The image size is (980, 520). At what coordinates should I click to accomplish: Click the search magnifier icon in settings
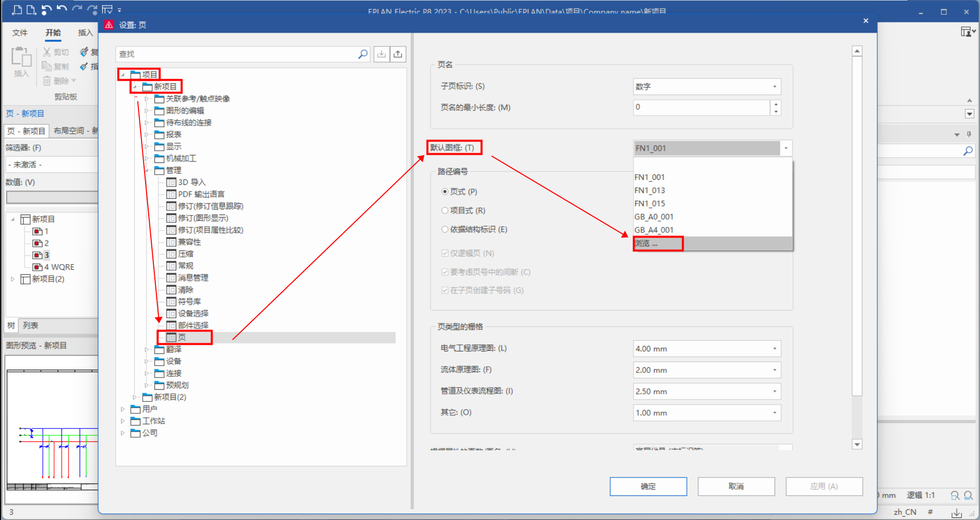pos(363,54)
